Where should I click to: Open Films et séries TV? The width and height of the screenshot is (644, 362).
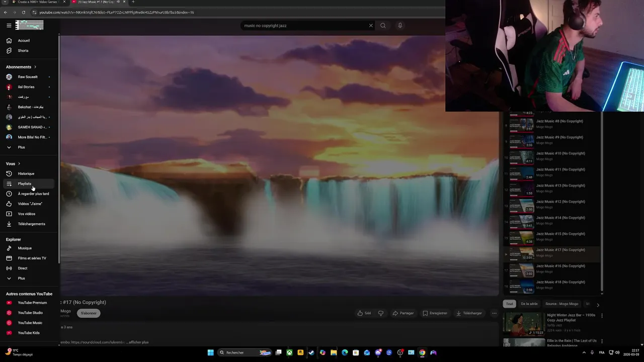click(29, 258)
